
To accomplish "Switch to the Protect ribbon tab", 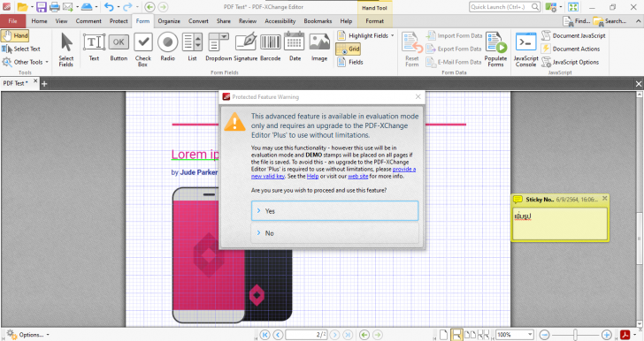I will [x=119, y=21].
